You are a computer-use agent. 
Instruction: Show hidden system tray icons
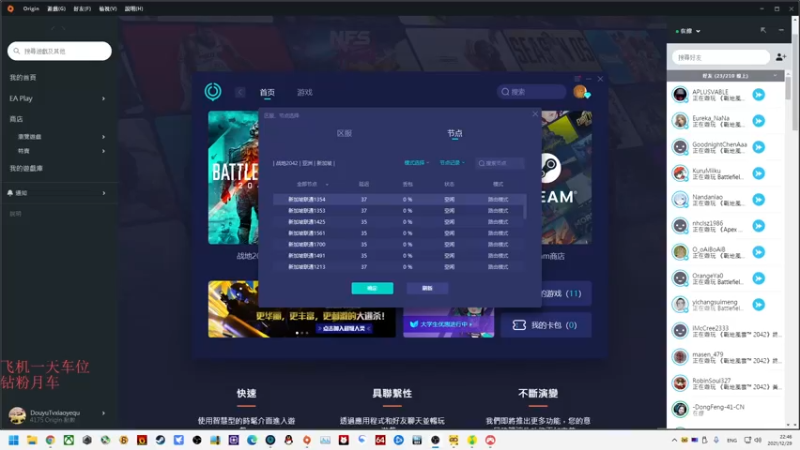(x=674, y=440)
